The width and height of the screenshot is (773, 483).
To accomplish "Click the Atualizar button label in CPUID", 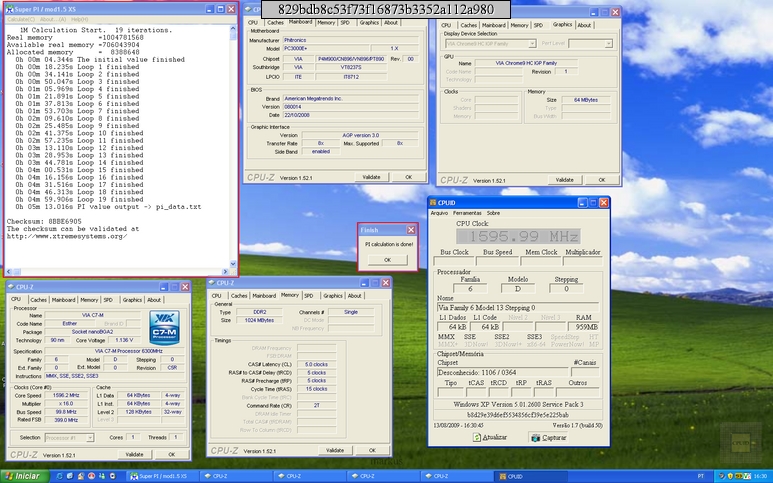I will (494, 437).
